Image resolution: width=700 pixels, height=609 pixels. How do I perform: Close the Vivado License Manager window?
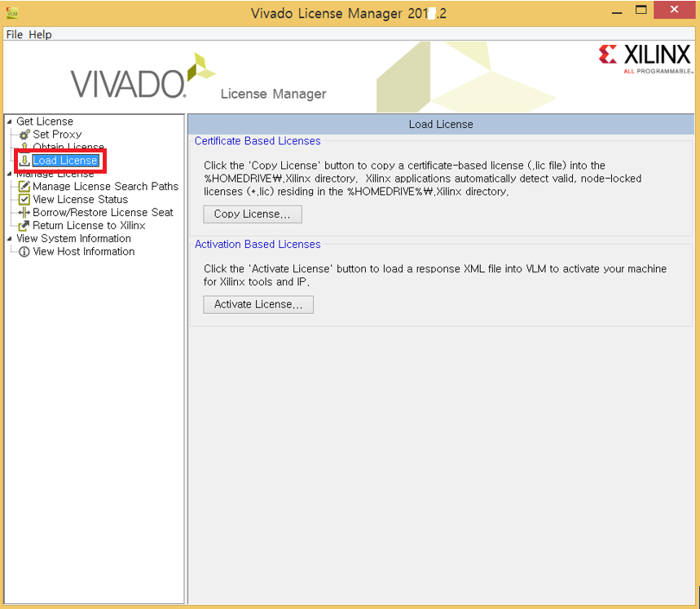(x=674, y=10)
